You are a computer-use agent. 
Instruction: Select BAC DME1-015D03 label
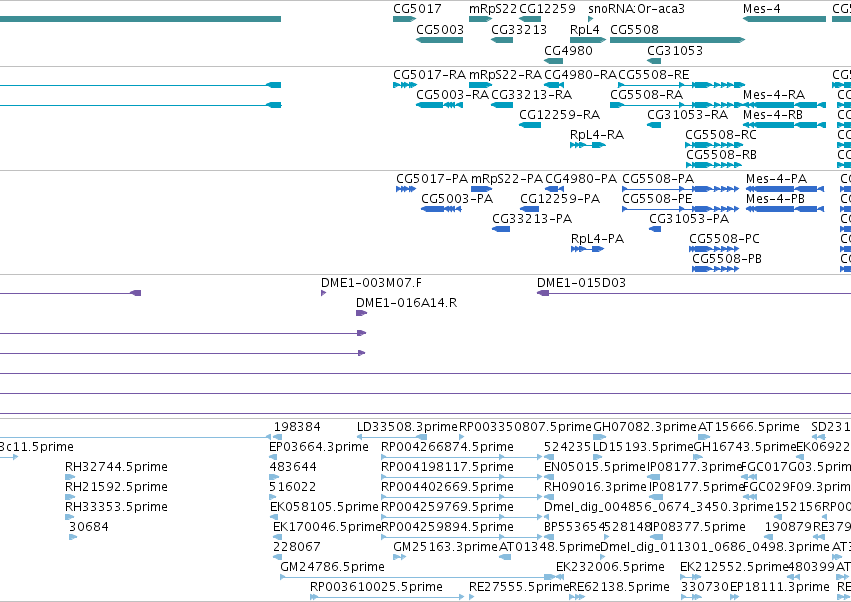pyautogui.click(x=581, y=283)
